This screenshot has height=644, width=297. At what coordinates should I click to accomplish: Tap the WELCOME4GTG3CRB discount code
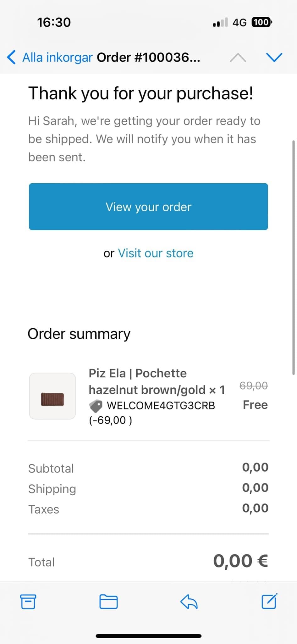(161, 406)
